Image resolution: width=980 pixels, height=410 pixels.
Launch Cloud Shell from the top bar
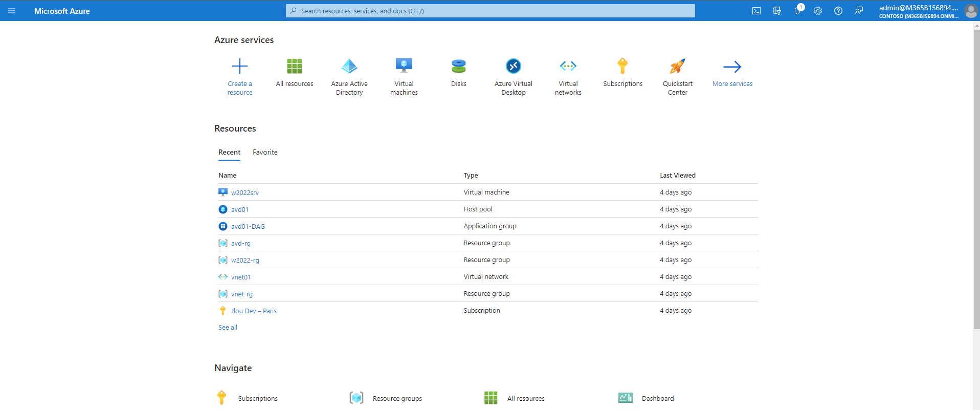click(x=756, y=11)
